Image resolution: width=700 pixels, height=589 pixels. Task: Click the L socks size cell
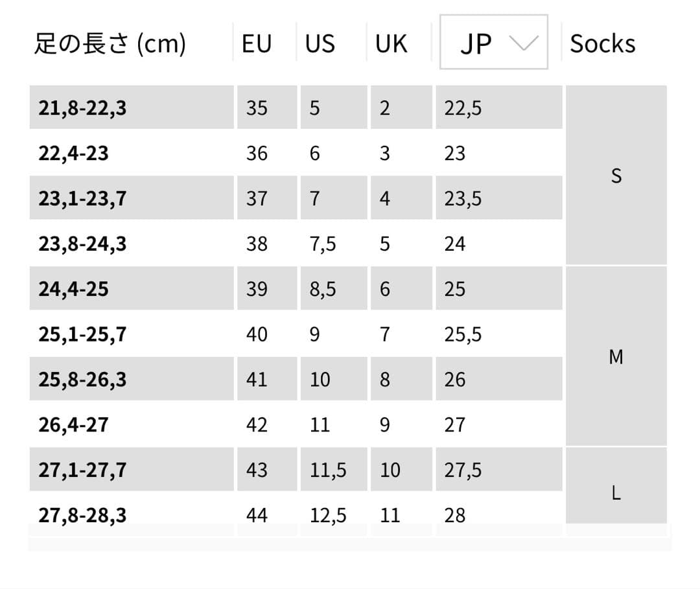tap(616, 492)
